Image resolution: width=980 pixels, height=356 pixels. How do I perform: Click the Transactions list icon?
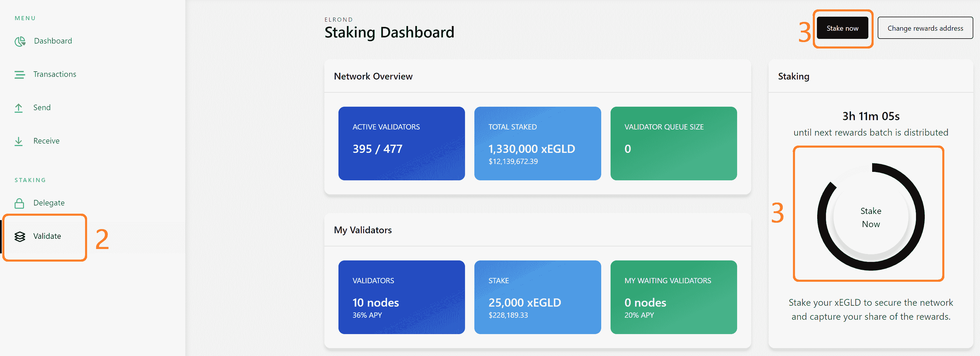tap(19, 75)
